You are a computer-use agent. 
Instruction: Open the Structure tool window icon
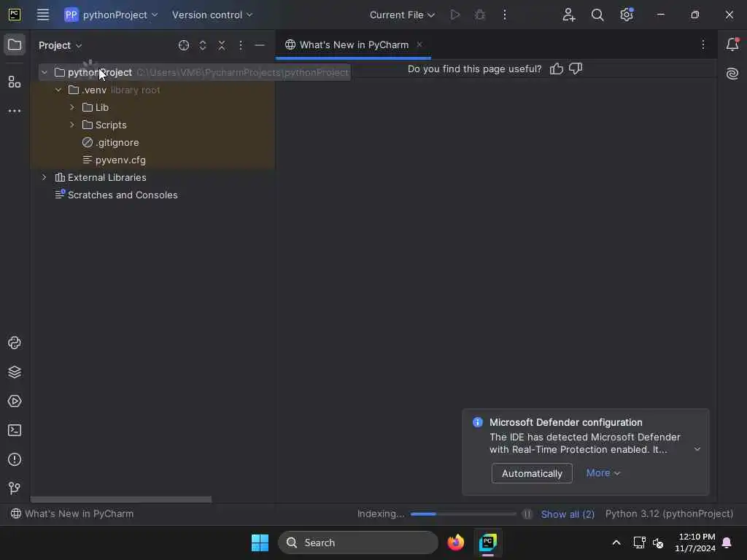click(x=15, y=82)
